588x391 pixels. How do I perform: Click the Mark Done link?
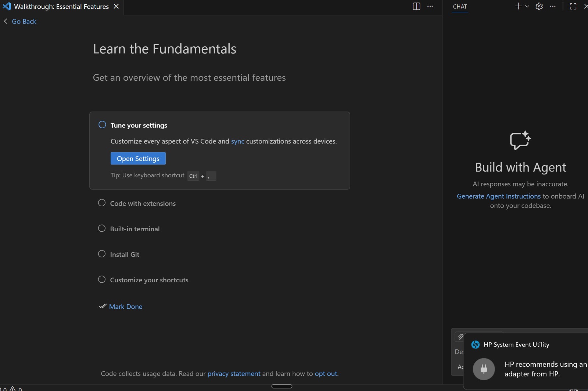126,307
